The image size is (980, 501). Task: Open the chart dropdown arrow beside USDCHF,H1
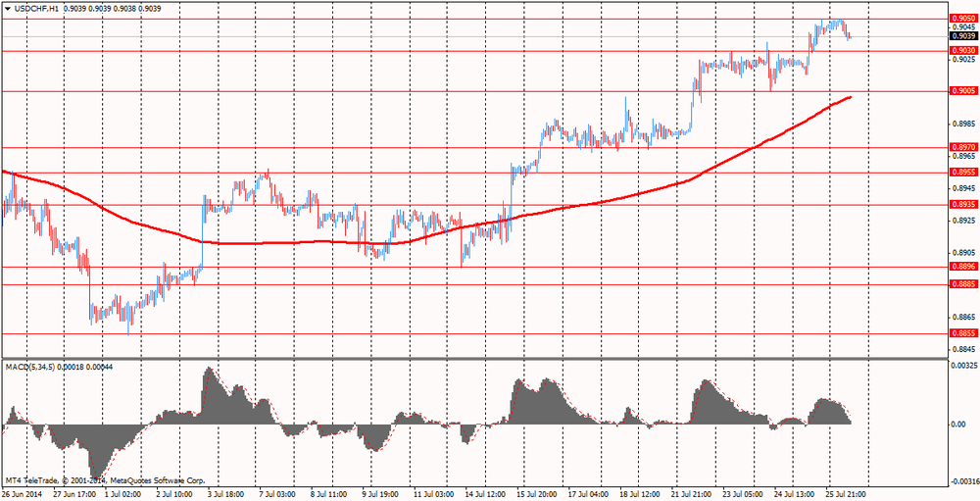coord(8,8)
